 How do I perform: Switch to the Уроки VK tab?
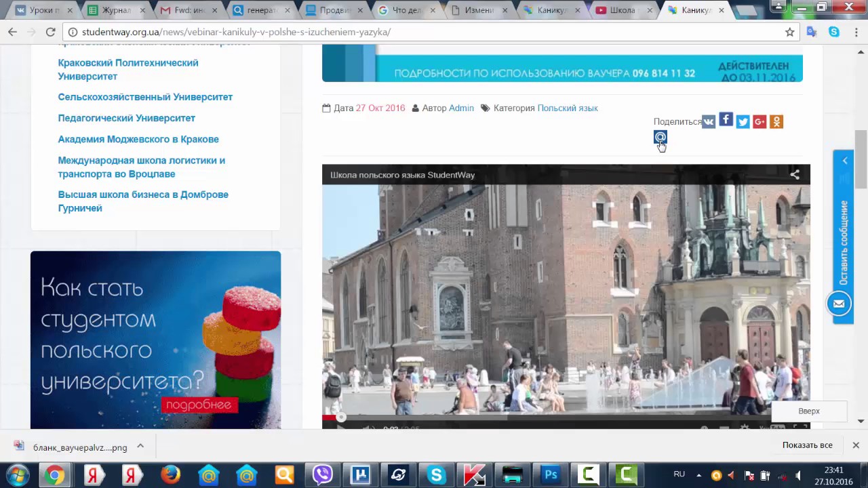coord(42,10)
